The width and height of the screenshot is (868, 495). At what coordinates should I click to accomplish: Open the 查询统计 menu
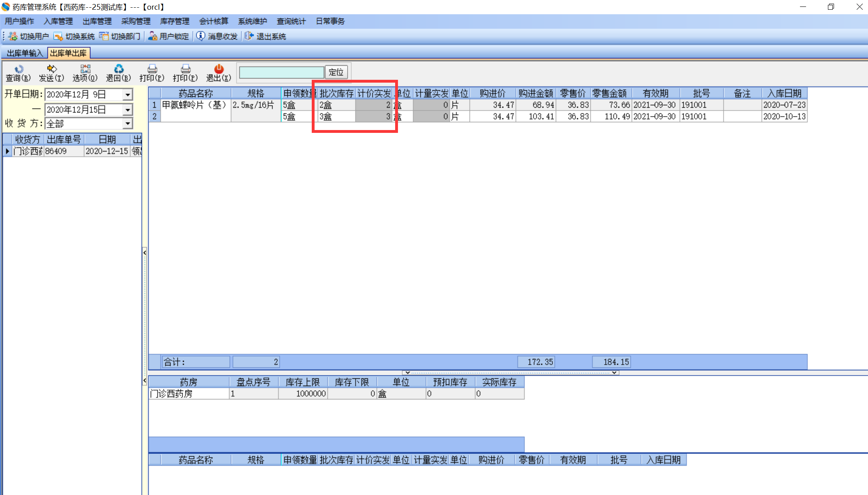[291, 21]
